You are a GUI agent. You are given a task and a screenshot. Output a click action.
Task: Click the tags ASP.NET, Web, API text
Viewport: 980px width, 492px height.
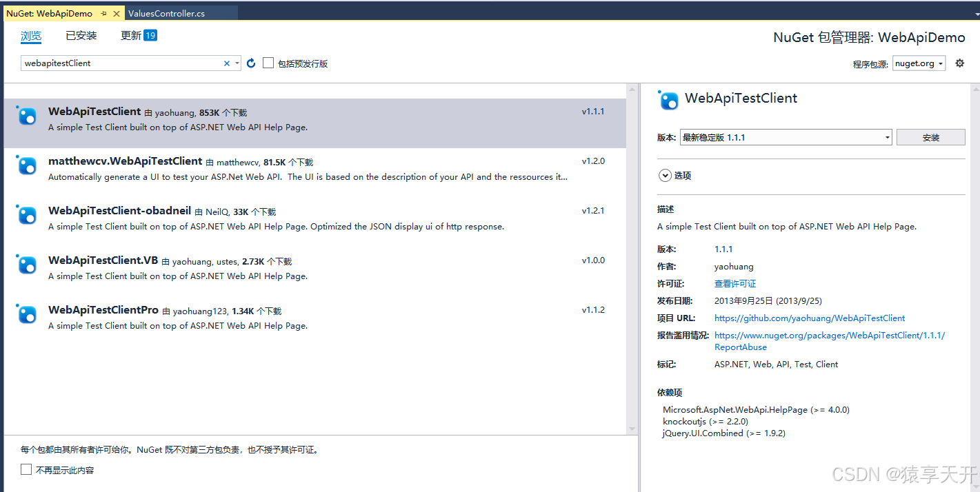[x=777, y=365]
